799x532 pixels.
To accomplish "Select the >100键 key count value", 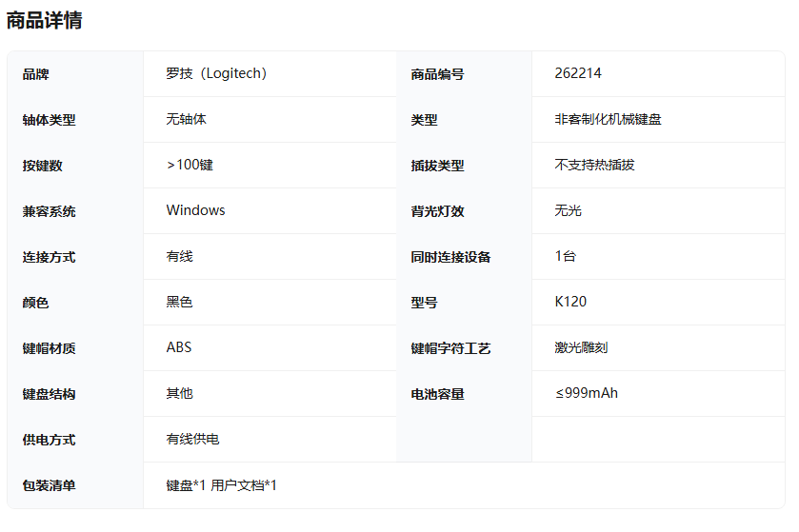I will pyautogui.click(x=190, y=165).
